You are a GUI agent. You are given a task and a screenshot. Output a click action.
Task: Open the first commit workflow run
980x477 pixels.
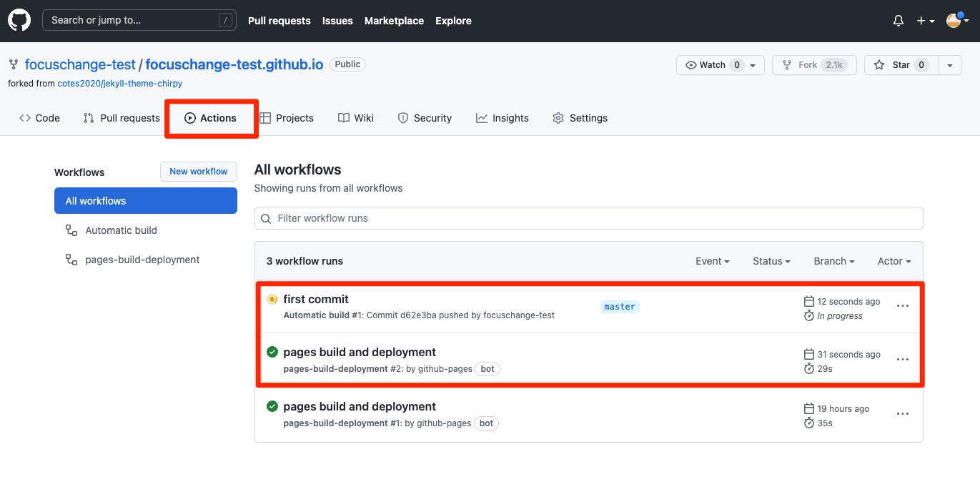316,299
